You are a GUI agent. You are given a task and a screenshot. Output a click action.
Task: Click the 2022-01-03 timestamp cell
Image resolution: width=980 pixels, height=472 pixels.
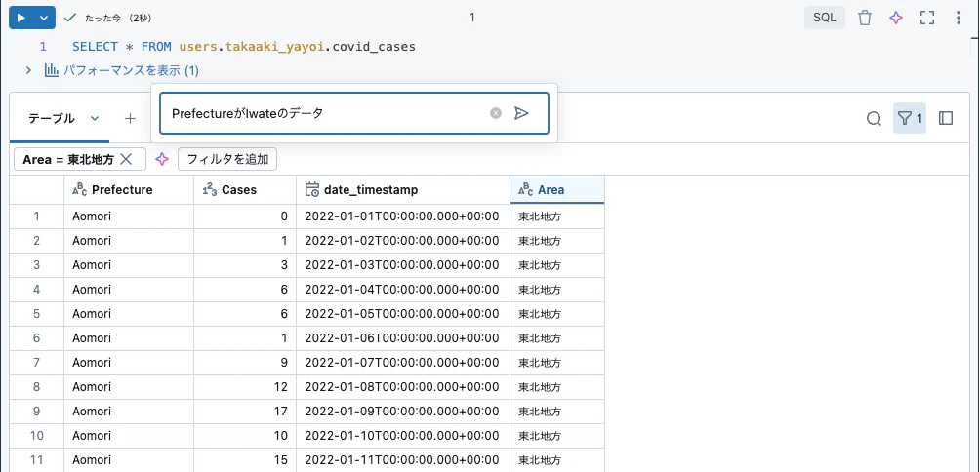click(x=403, y=264)
